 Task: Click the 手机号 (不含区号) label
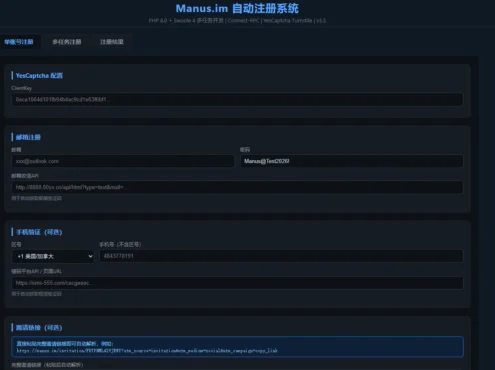(x=120, y=245)
